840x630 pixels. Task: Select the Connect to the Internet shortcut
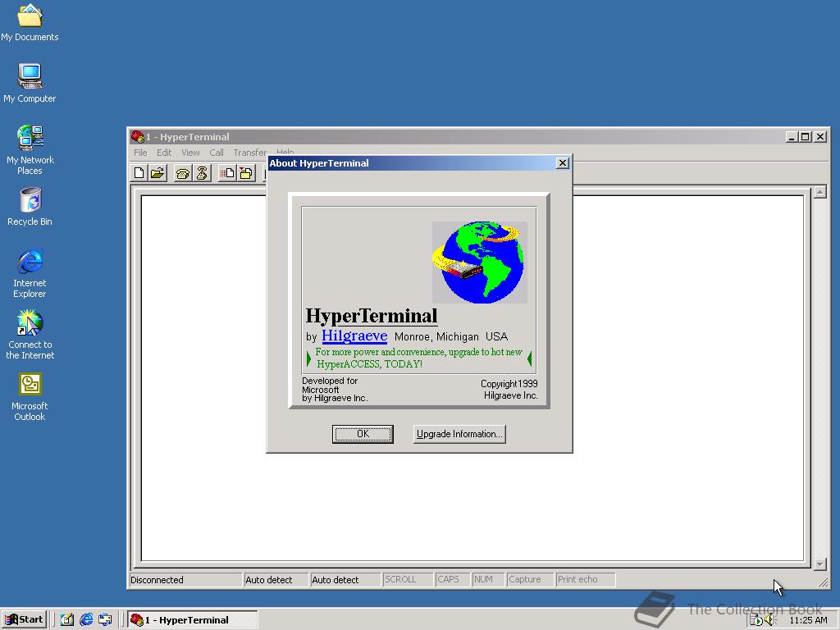click(x=30, y=335)
